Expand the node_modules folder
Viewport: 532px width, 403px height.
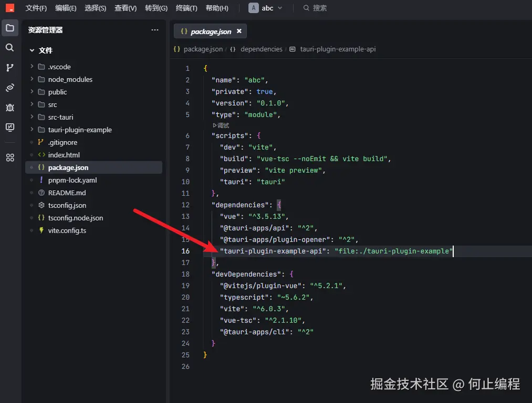[32, 79]
